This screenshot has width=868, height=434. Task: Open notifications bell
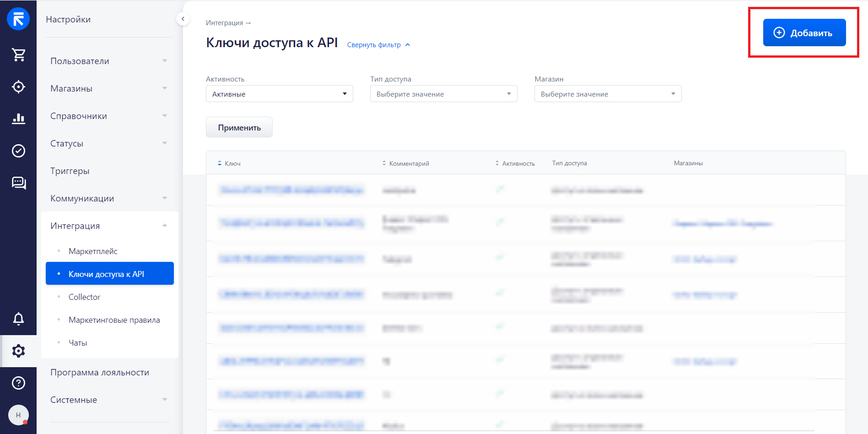[x=18, y=319]
